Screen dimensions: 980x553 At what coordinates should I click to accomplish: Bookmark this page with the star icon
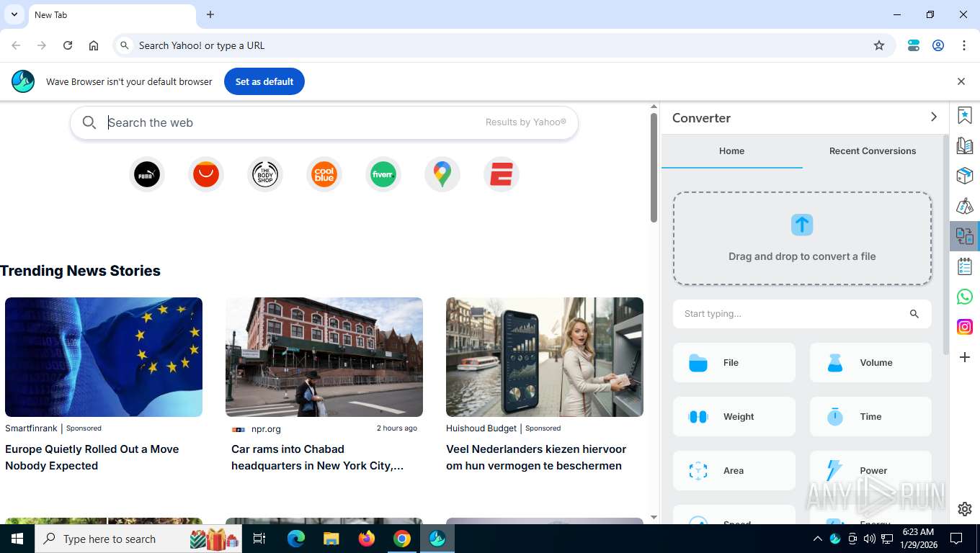879,45
